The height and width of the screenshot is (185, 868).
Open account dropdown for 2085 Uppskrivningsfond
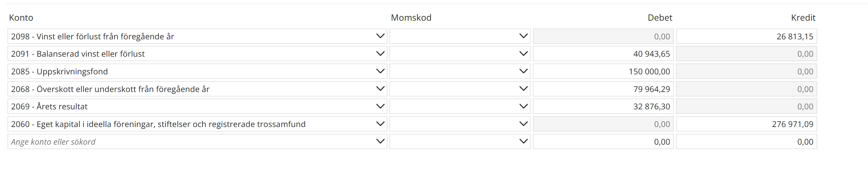tap(380, 71)
